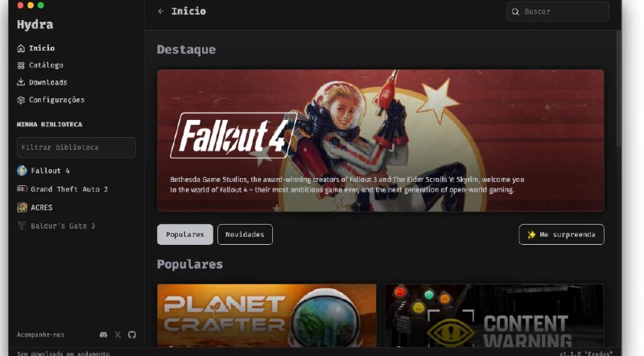Viewport: 644px width, 356px height.
Task: Open the Planet Crafter game card
Action: coord(266,316)
